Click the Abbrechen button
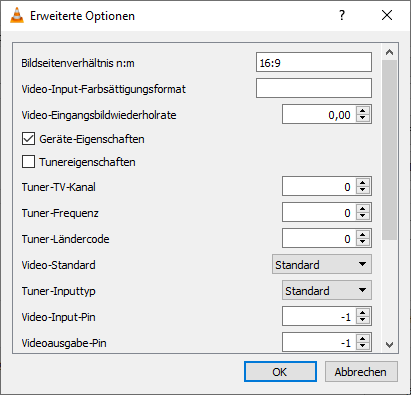 [361, 371]
